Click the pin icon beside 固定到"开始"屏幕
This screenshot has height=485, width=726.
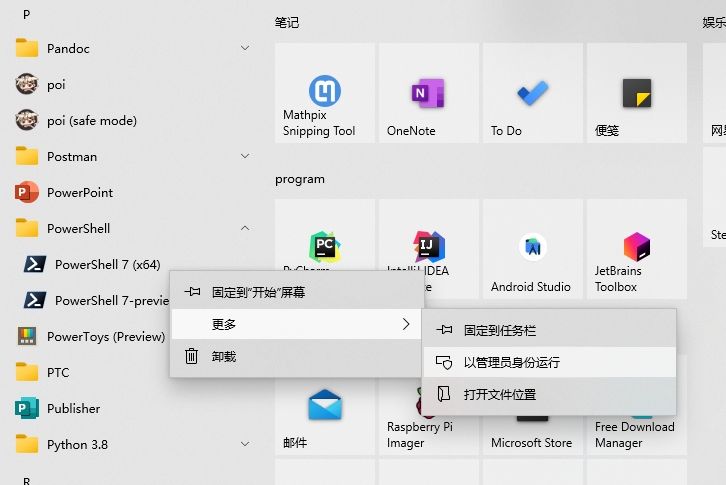point(192,291)
